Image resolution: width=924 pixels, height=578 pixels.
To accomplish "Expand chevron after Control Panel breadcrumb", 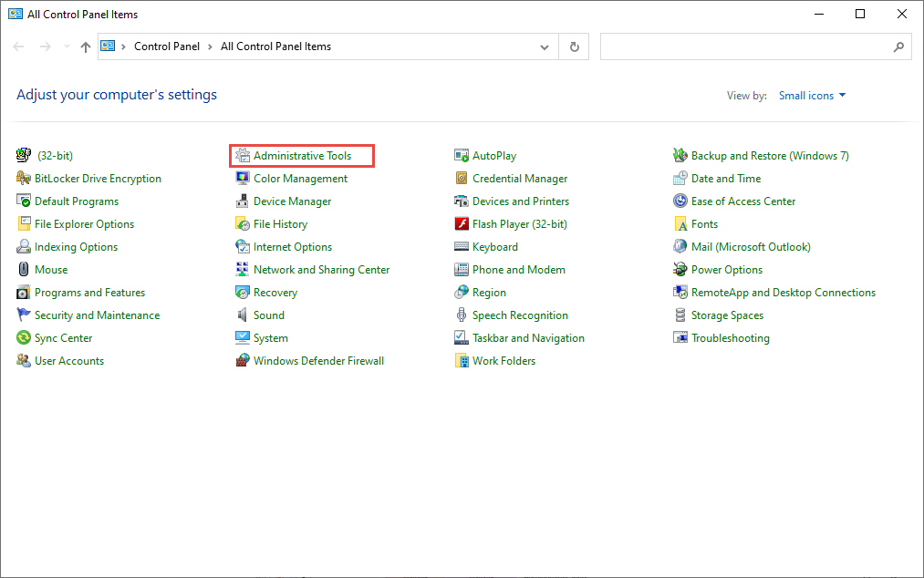I will coord(210,46).
